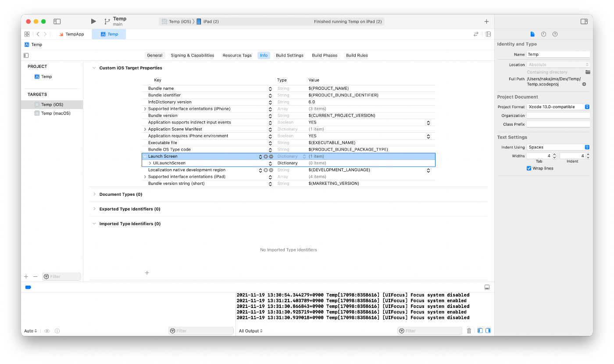Open Indent Using Spaces dropdown
This screenshot has height=364, width=614.
[558, 147]
